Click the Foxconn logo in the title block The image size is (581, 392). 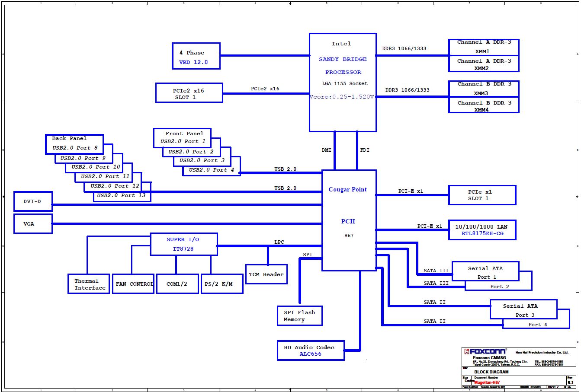485,351
